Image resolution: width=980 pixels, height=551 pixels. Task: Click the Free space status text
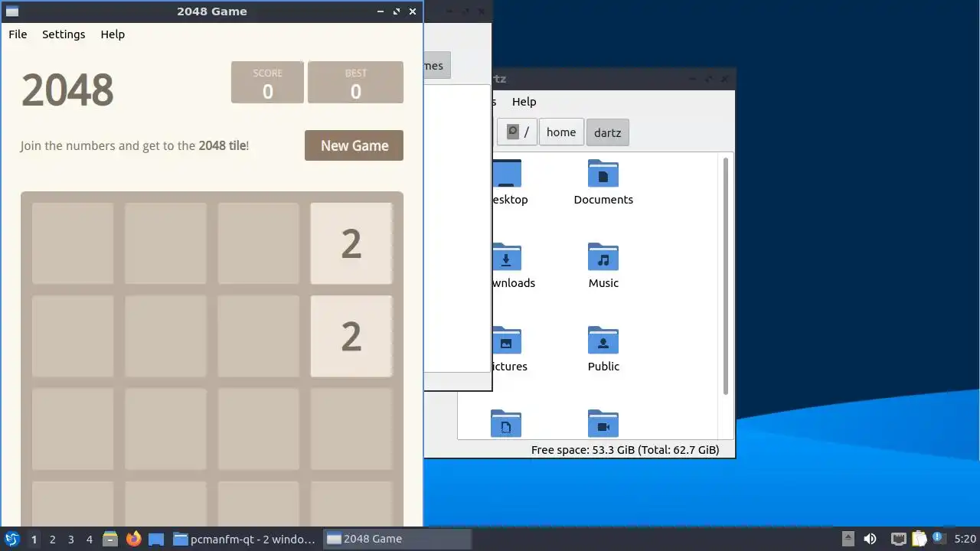click(625, 450)
